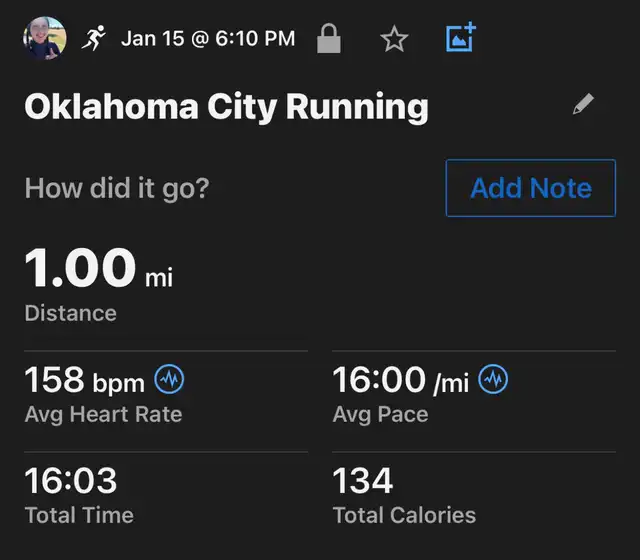640x560 pixels.
Task: Open heart rate insight icon next to bpm
Action: coord(170,380)
